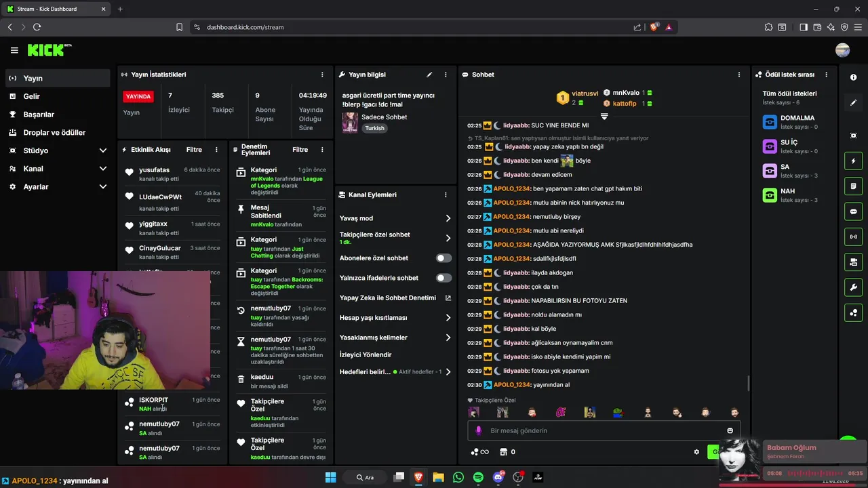
Task: Open Sohbet panel three-dot menu
Action: coord(740,75)
